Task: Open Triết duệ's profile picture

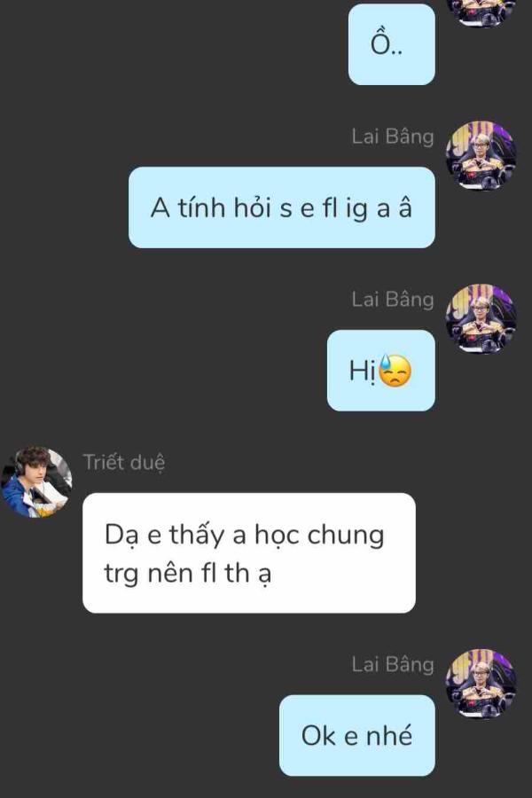Action: coord(36,482)
